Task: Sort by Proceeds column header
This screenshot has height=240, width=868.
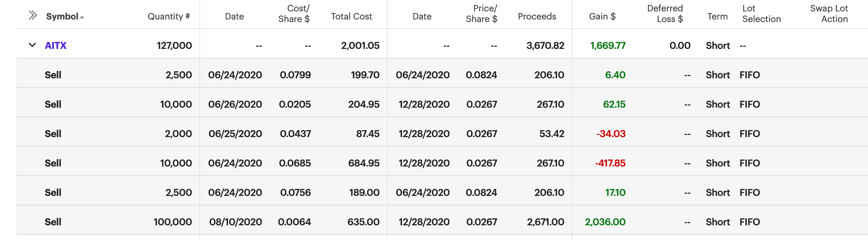Action: [536, 17]
